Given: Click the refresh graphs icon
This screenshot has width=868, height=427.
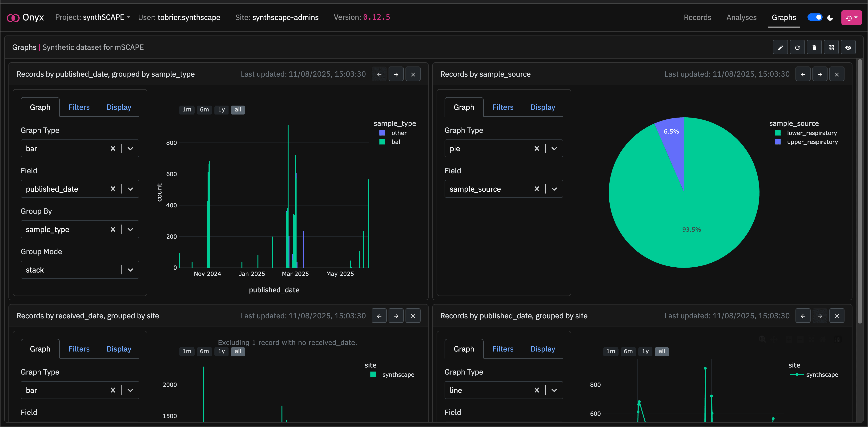Looking at the screenshot, I should (x=797, y=47).
